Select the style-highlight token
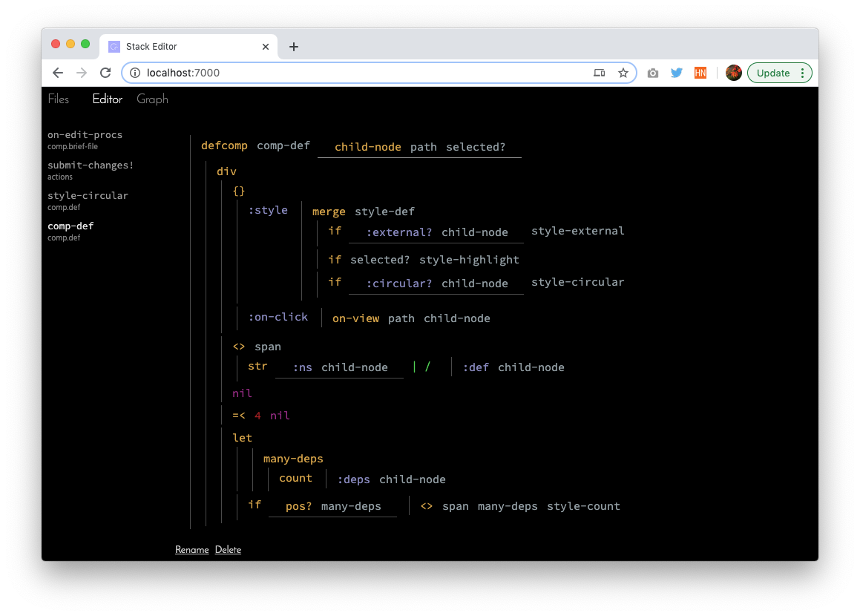Screen dimensions: 860x616 coord(469,260)
